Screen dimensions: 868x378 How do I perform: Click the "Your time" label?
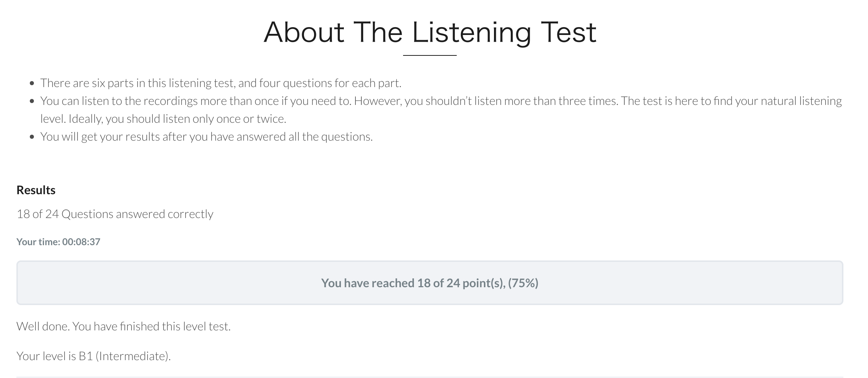click(38, 242)
